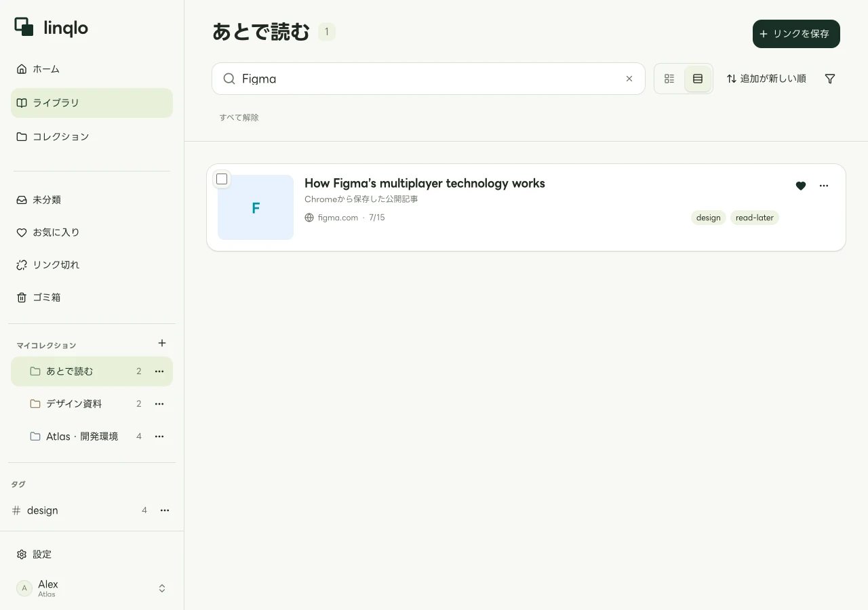Open more options for Figma article

(x=824, y=186)
